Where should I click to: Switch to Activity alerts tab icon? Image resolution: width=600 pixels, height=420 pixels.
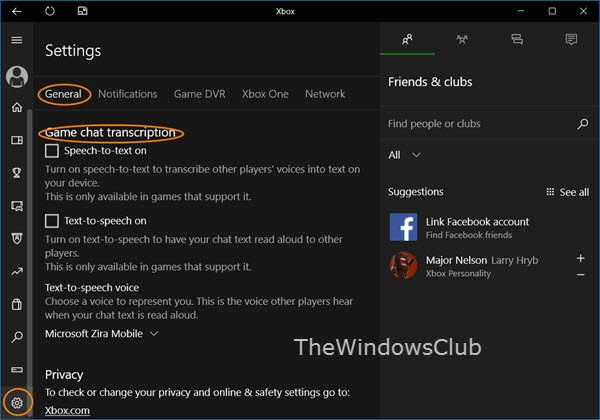point(571,39)
